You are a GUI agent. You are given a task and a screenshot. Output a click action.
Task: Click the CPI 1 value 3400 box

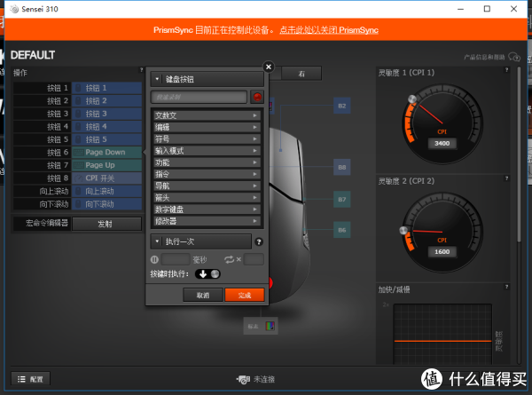click(442, 143)
